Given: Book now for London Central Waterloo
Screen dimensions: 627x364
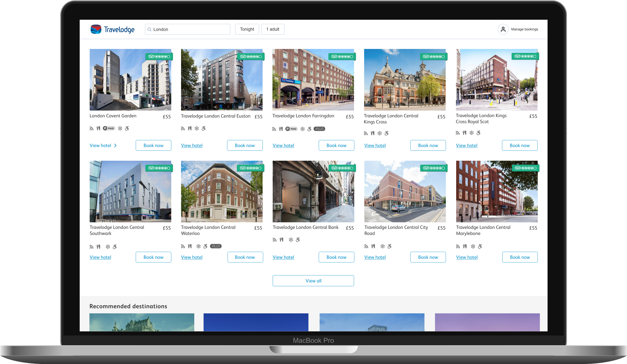Looking at the screenshot, I should point(245,257).
